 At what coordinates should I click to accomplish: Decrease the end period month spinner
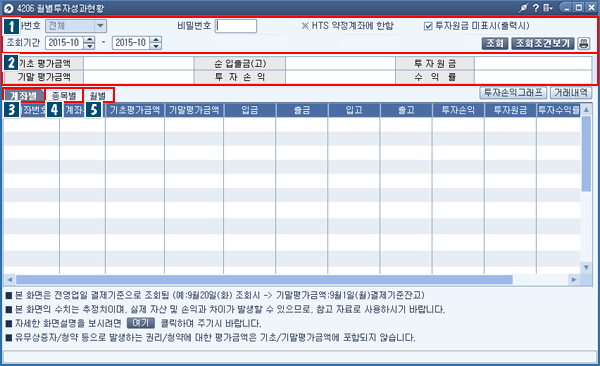click(x=156, y=46)
